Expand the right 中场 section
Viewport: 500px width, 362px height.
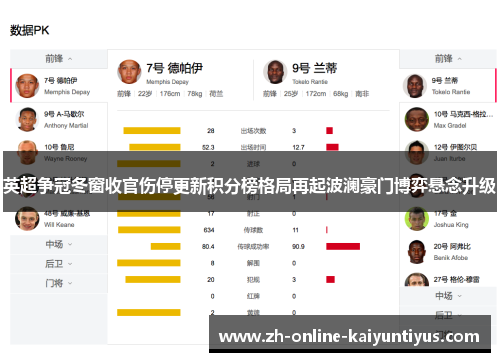(x=448, y=296)
